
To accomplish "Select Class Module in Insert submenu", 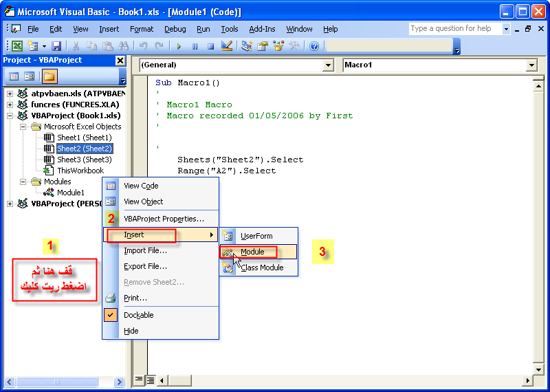I will [259, 268].
